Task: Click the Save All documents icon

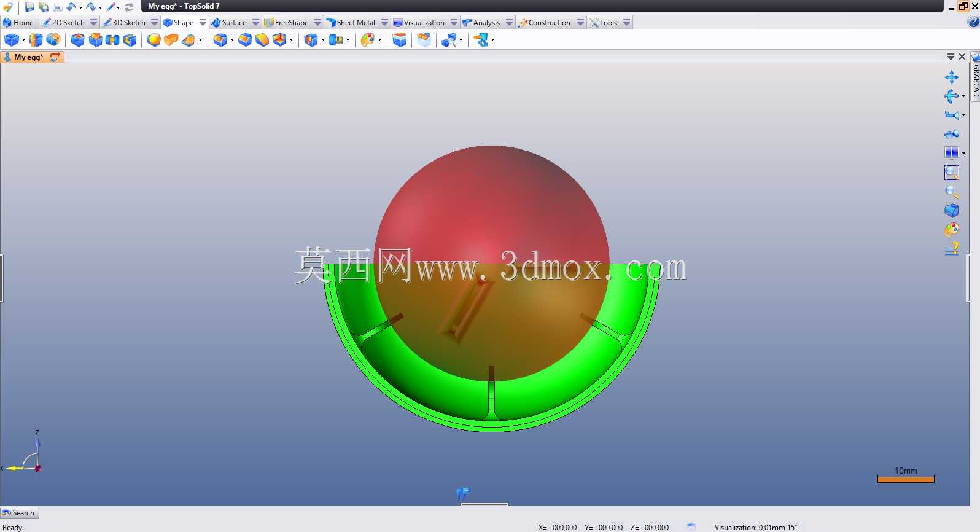Action: coord(44,7)
